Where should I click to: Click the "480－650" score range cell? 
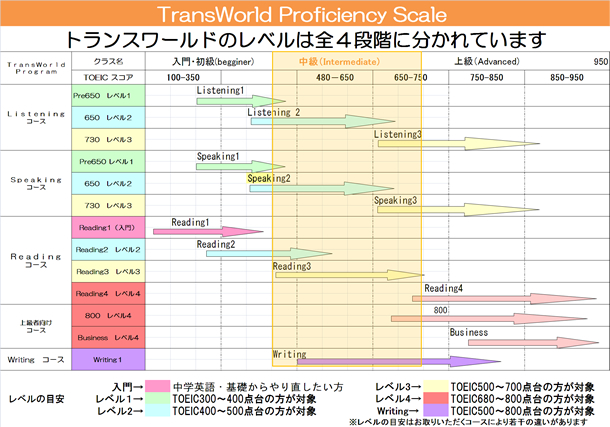coord(335,77)
